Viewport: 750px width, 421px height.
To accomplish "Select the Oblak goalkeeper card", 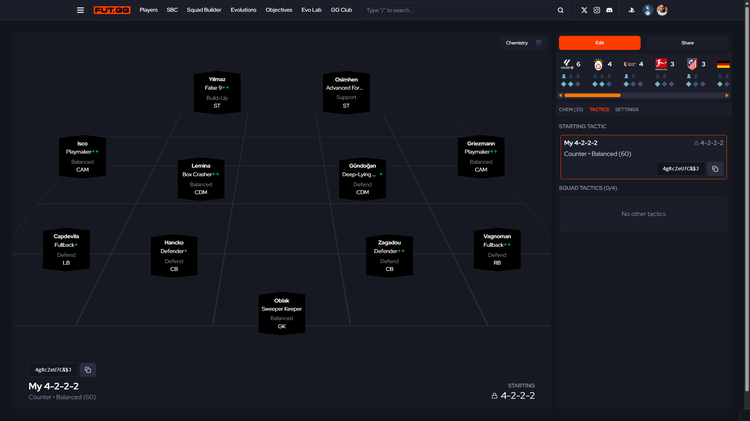I will click(x=281, y=313).
